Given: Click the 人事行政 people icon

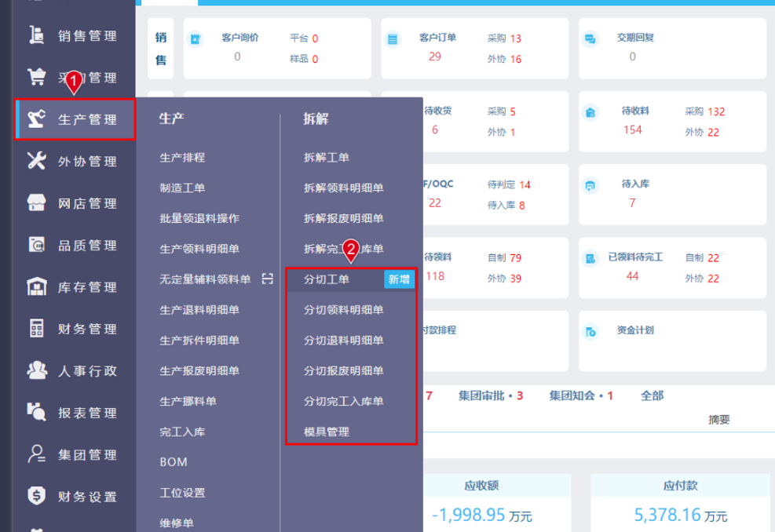Looking at the screenshot, I should point(37,370).
